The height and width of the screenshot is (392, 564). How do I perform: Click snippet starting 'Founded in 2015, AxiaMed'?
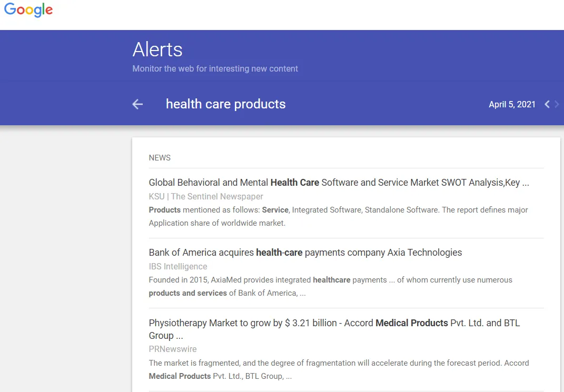click(330, 286)
